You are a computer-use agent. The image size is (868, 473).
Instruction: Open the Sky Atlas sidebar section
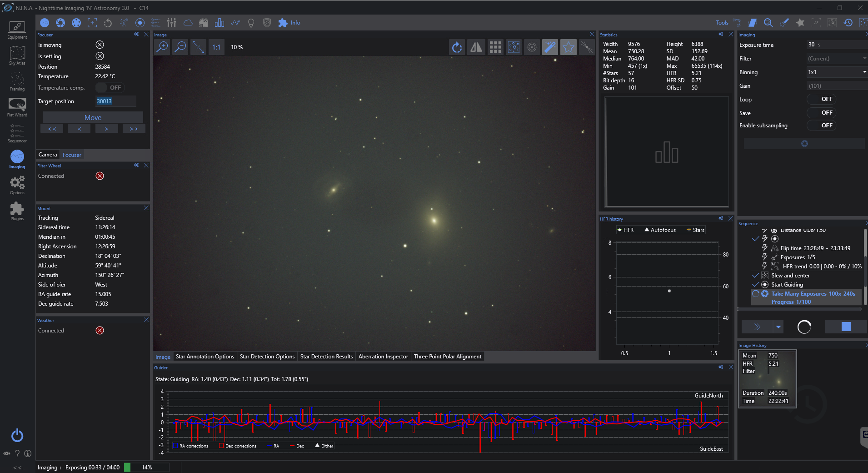17,55
